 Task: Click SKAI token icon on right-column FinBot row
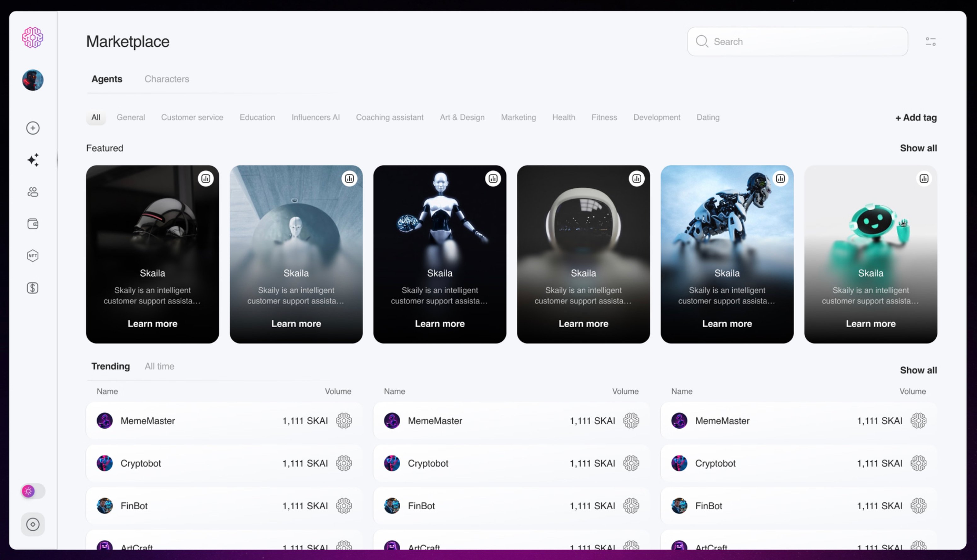(x=918, y=506)
